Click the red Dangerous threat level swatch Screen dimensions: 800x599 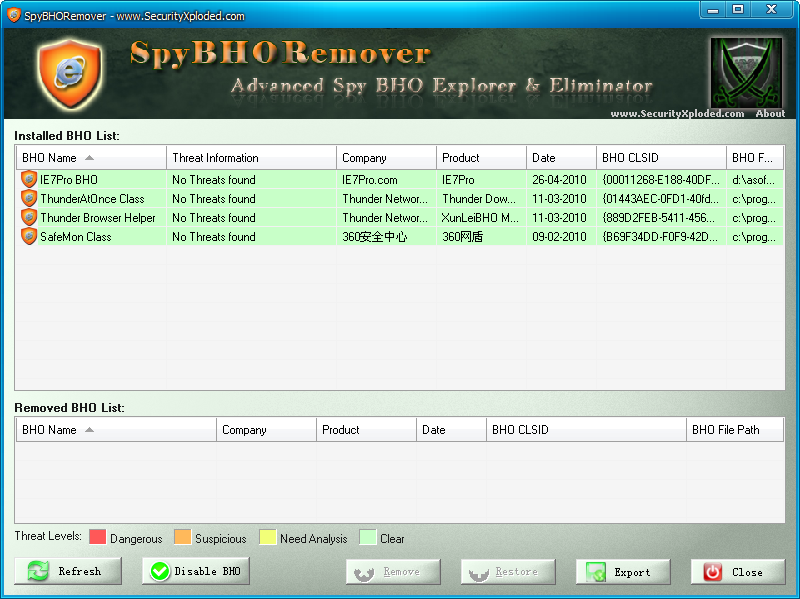(97, 538)
